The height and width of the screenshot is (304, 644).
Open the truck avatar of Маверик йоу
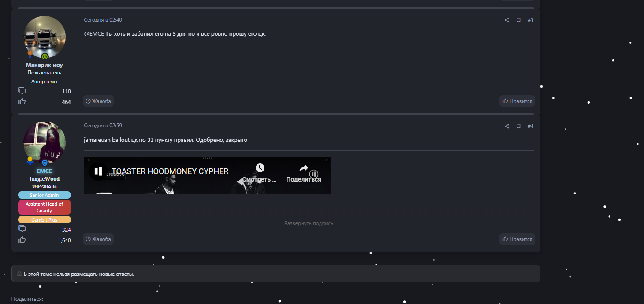coord(44,37)
